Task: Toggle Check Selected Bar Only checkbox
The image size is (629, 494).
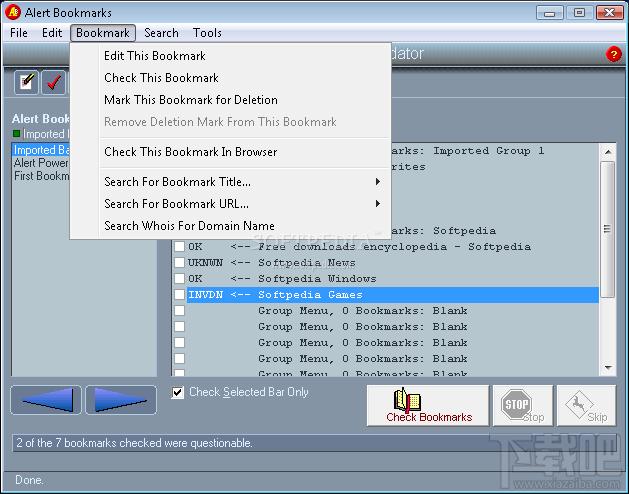Action: 178,392
